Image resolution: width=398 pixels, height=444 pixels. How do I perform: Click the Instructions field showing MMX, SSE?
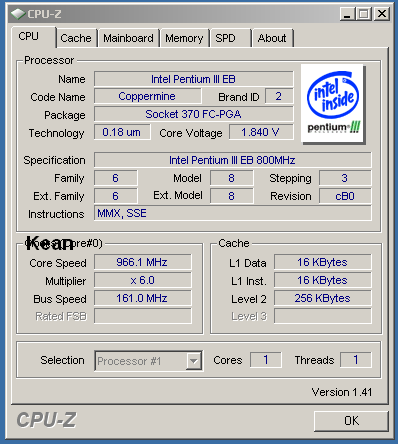[232, 213]
